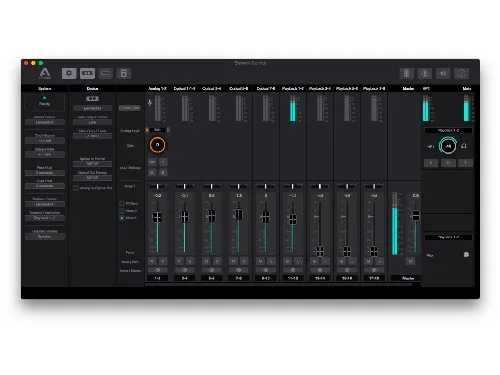Screen dimensions: 500x375
Task: Select the Playback 1-2 channel header
Action: pos(293,88)
